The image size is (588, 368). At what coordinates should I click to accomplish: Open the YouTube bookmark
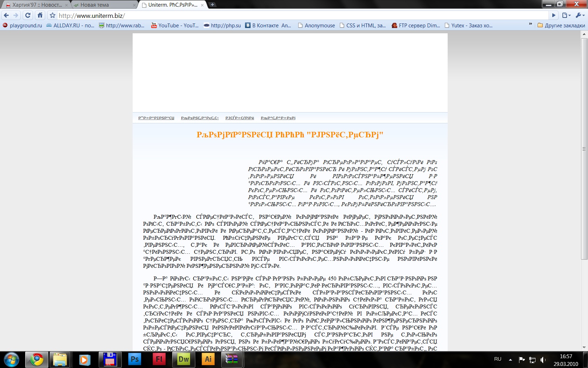[175, 25]
